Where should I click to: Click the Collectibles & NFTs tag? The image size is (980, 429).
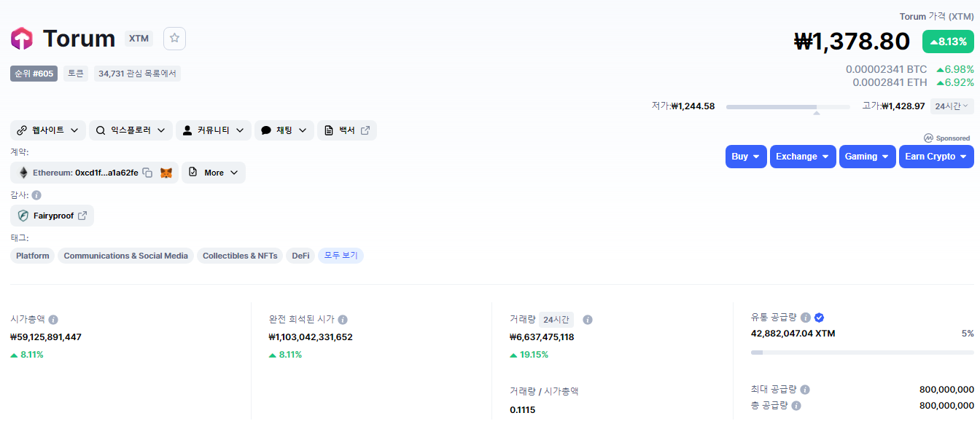(240, 256)
